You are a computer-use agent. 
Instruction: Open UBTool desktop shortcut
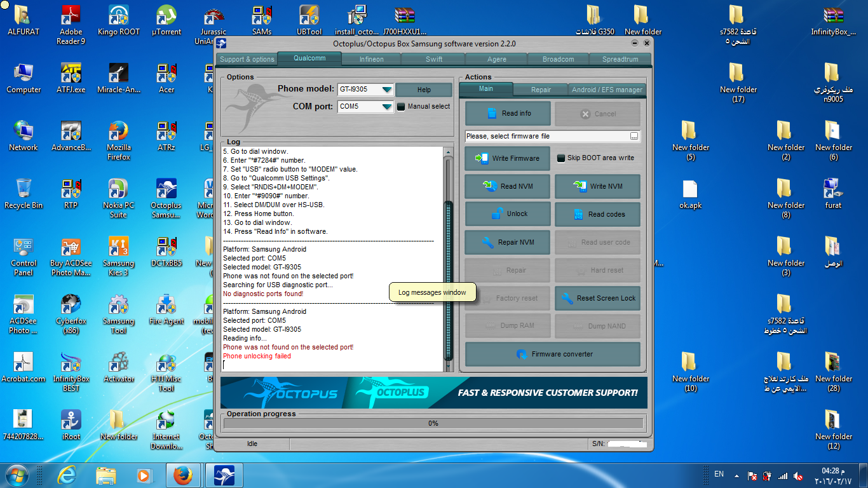(x=309, y=21)
